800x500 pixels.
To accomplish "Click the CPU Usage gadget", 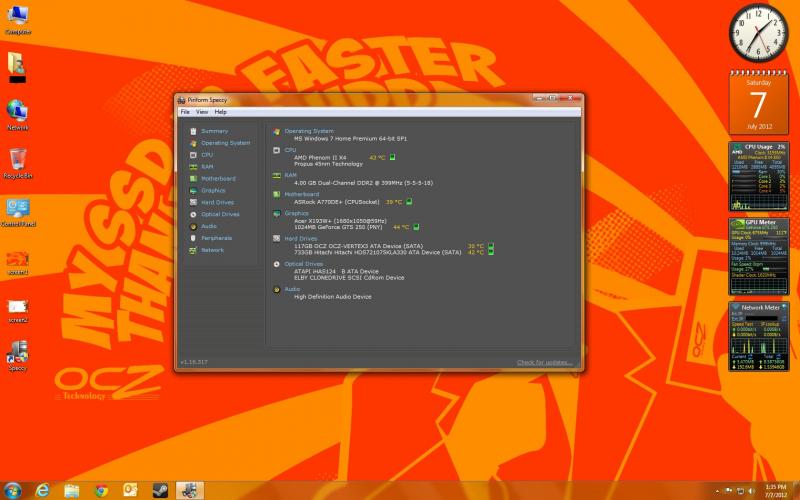I will tap(758, 177).
